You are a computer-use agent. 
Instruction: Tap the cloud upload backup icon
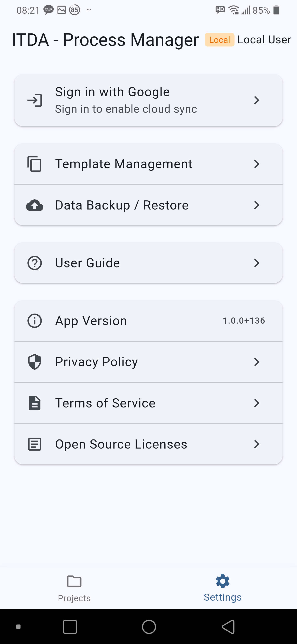(x=35, y=205)
